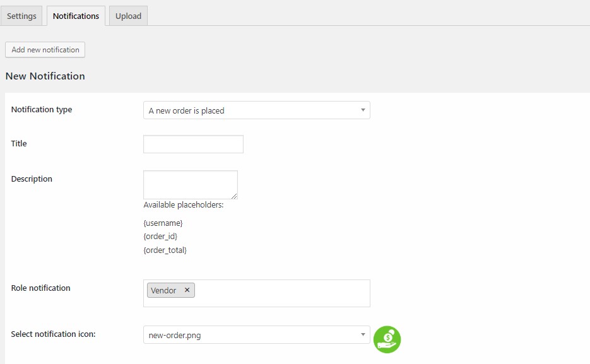Click the Description field label
Image resolution: width=590 pixels, height=364 pixels.
(x=32, y=179)
